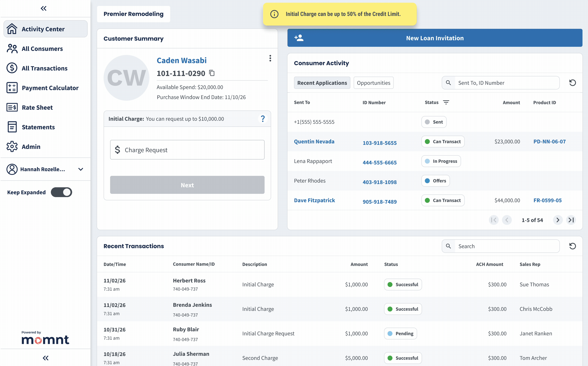Open Quentin Nevada's consumer profile
Viewport: 588px width, 366px height.
pyautogui.click(x=314, y=141)
